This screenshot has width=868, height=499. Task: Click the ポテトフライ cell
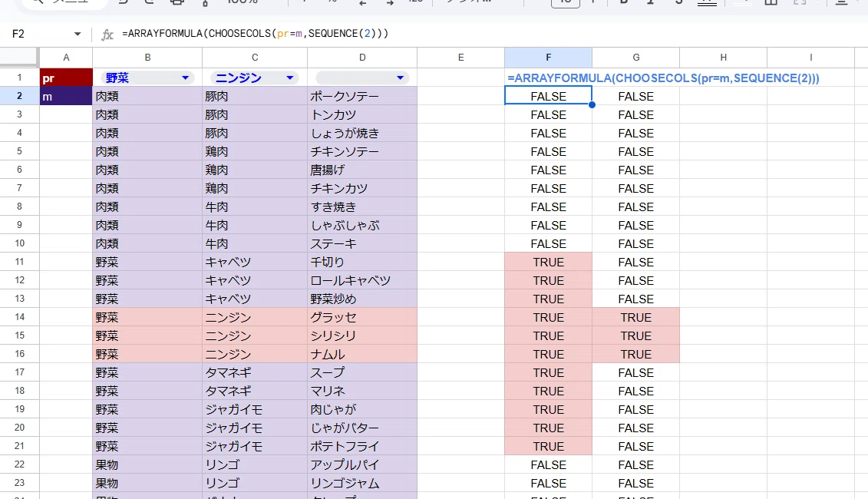pyautogui.click(x=362, y=446)
